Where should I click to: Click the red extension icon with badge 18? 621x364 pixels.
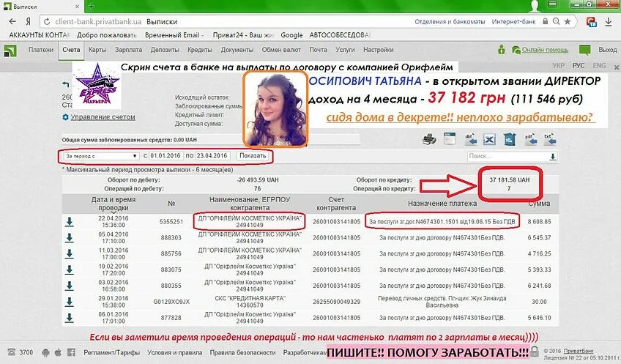[x=591, y=22]
